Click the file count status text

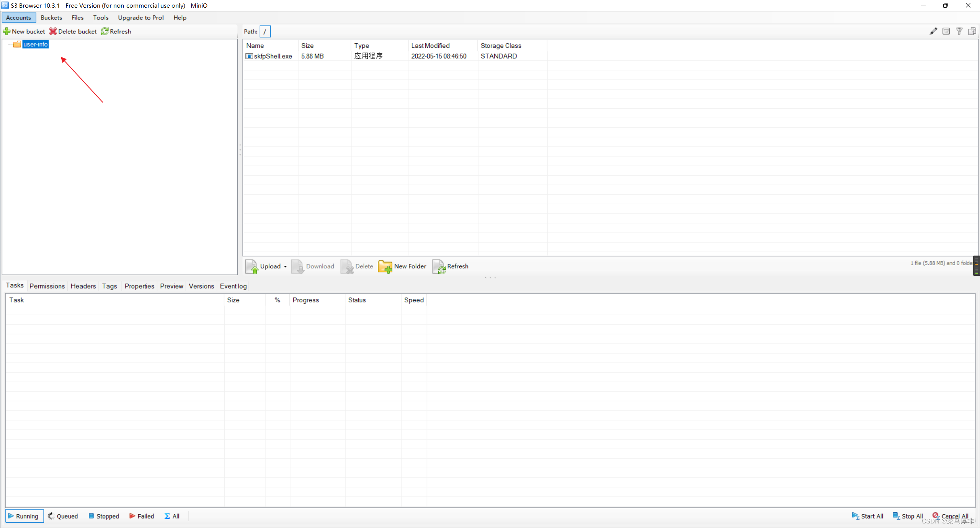click(942, 263)
